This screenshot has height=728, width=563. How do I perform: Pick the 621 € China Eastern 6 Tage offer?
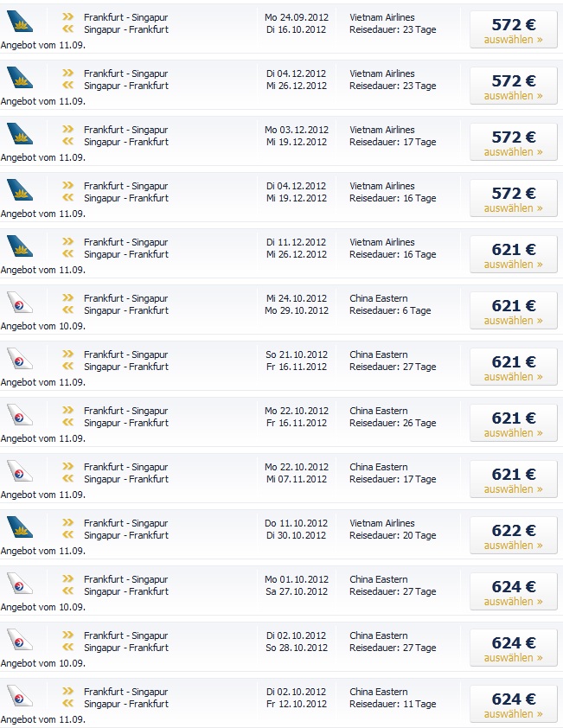click(x=514, y=310)
